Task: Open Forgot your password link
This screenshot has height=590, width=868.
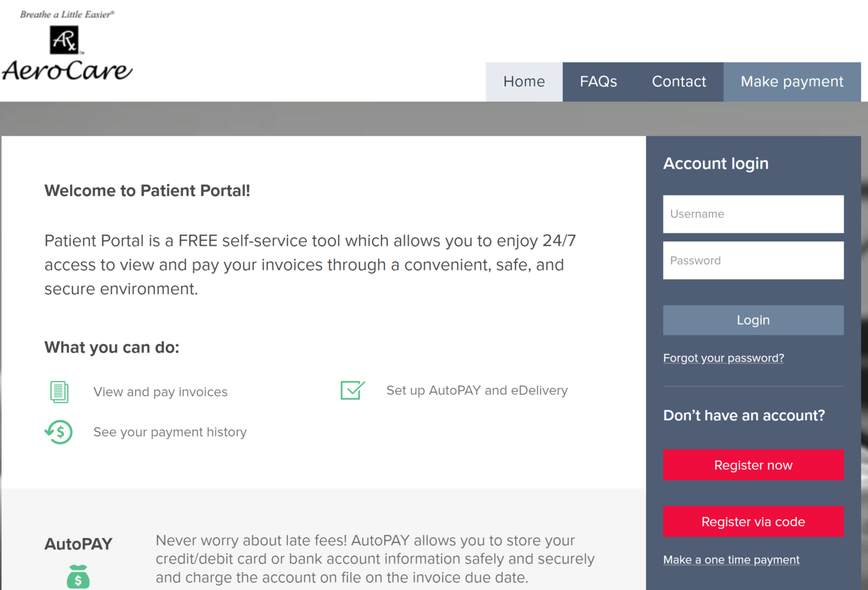Action: click(x=724, y=358)
